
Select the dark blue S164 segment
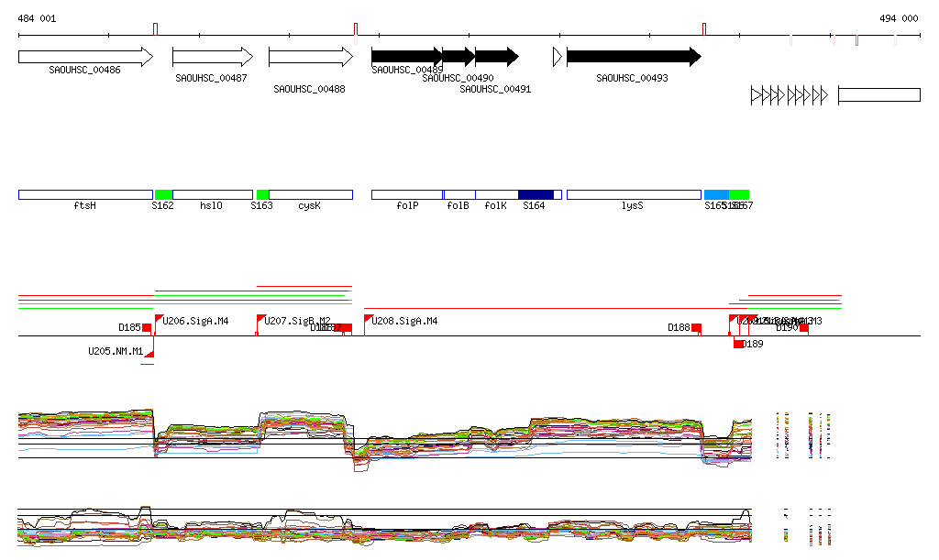point(536,194)
